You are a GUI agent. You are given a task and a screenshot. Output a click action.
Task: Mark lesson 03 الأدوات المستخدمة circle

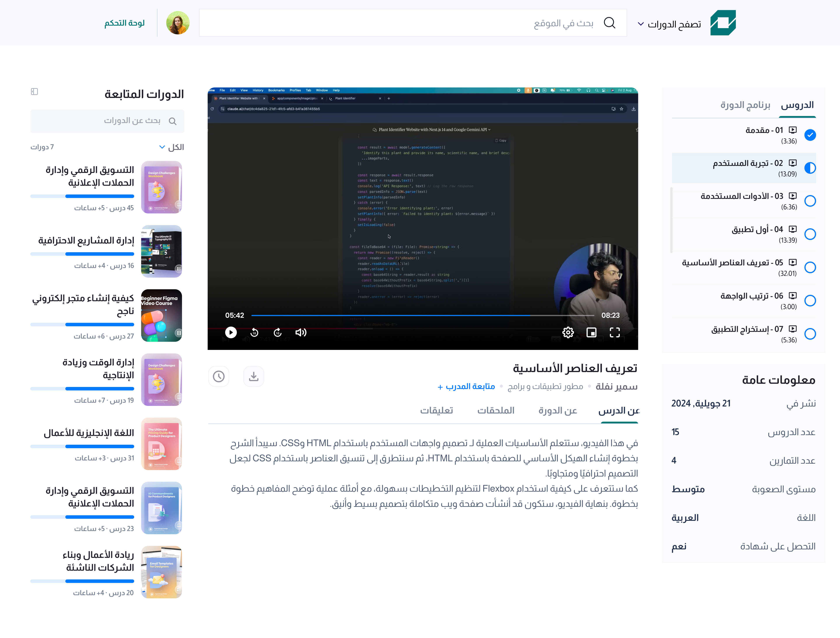click(810, 201)
